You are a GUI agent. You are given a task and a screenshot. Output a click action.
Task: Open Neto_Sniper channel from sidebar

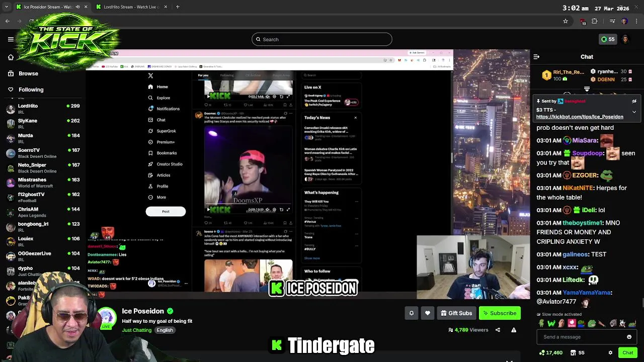point(43,168)
